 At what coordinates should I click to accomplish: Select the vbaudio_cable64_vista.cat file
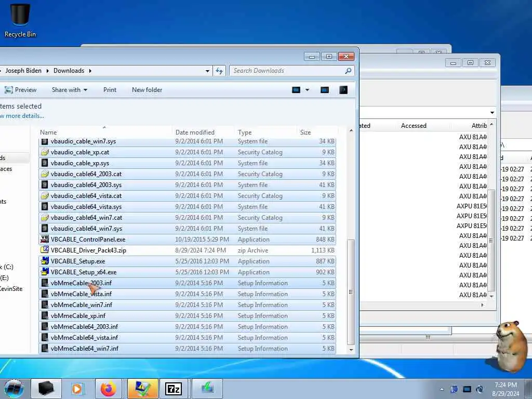188,196
